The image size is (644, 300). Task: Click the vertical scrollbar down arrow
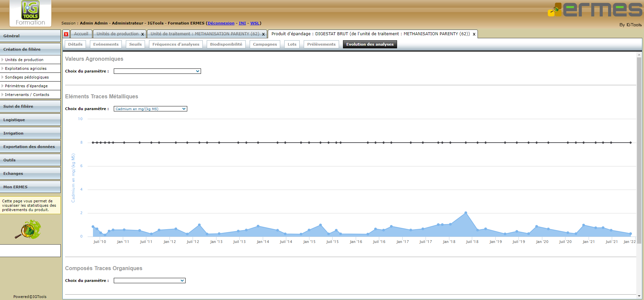(x=639, y=296)
